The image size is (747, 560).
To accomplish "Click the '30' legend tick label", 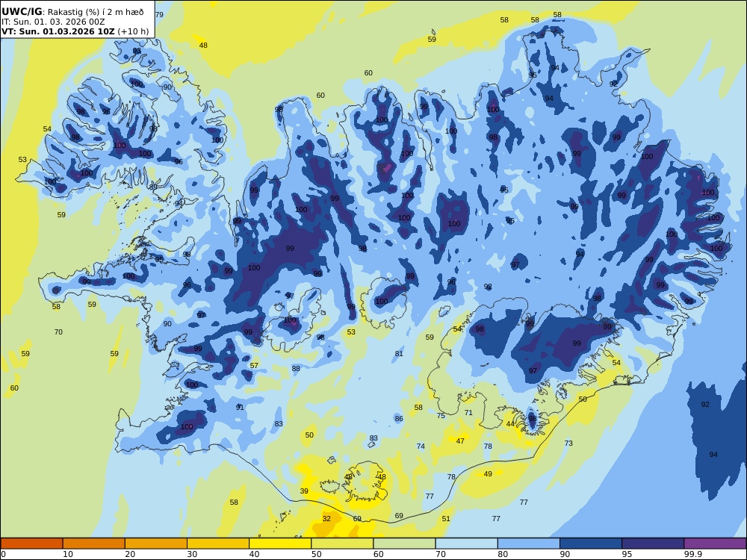I will point(192,554).
